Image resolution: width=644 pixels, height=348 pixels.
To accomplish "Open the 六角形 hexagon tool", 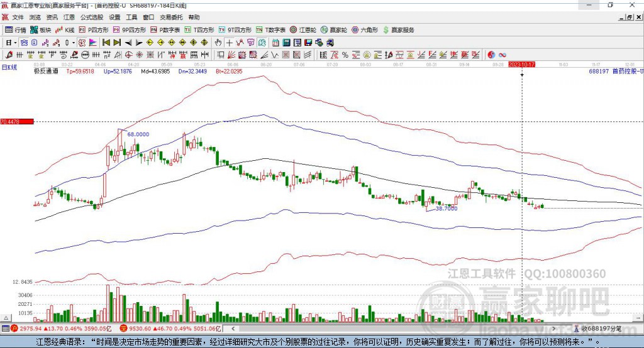I will coord(365,30).
